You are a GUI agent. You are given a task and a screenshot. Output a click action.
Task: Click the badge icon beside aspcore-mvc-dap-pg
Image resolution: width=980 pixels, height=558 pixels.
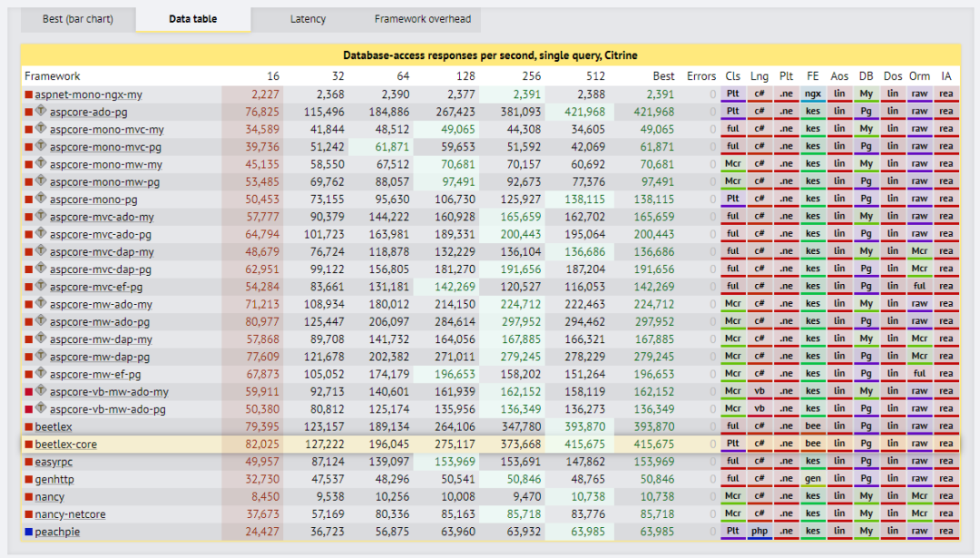click(x=41, y=269)
